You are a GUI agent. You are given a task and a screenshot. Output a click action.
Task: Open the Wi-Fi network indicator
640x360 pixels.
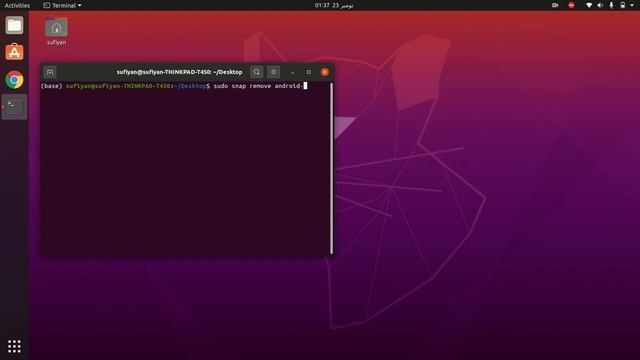pos(589,5)
